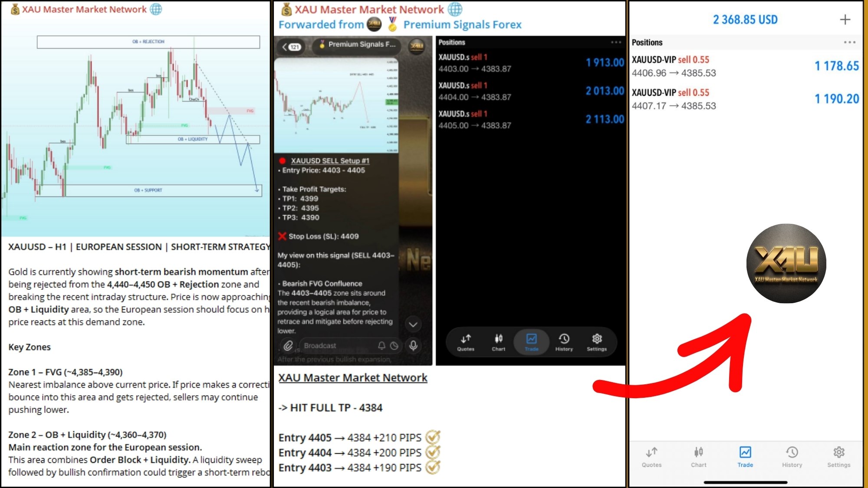Screen dimensions: 868x488
Task: Click the Zone 2 – OB + Liquidity heading
Action: 87,435
